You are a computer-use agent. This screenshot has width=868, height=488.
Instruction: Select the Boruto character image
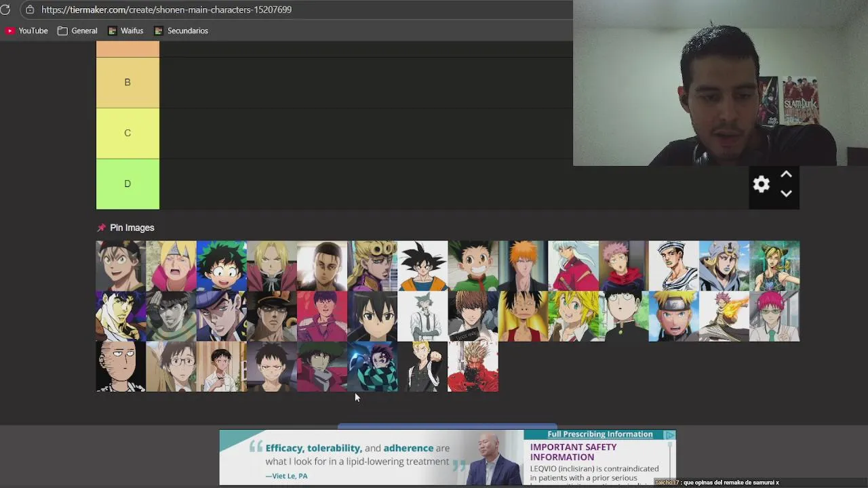pos(171,266)
